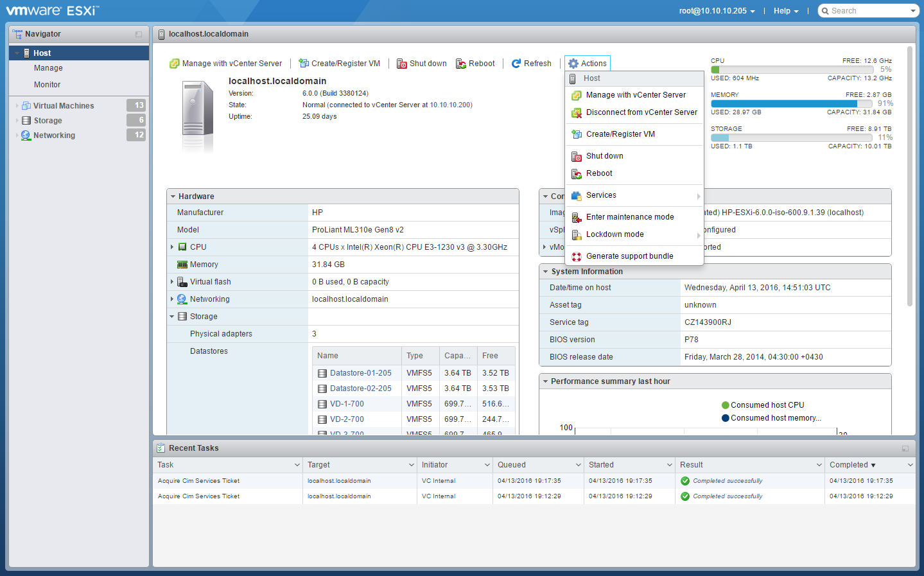Click the Refresh icon in the toolbar

pyautogui.click(x=516, y=64)
